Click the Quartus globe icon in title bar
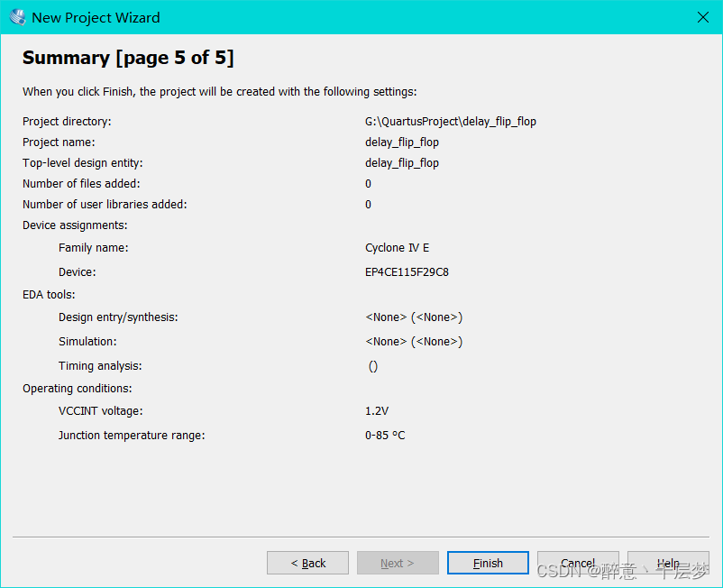Image resolution: width=723 pixels, height=588 pixels. click(17, 17)
